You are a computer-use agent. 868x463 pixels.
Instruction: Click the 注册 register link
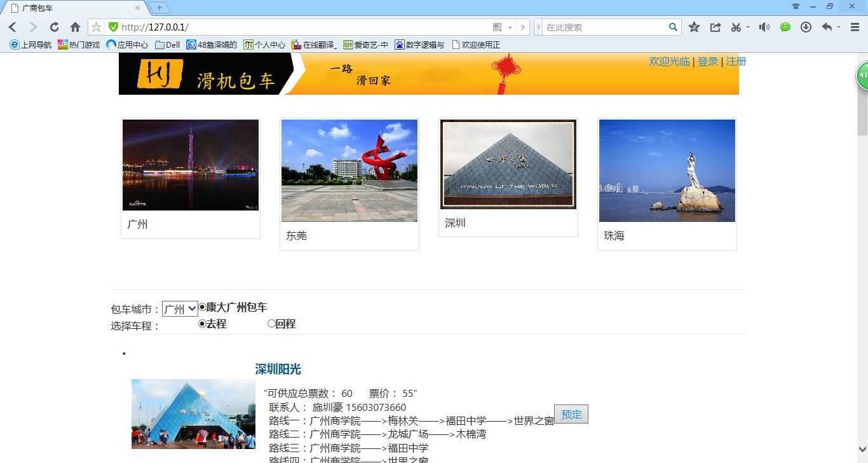coord(736,61)
